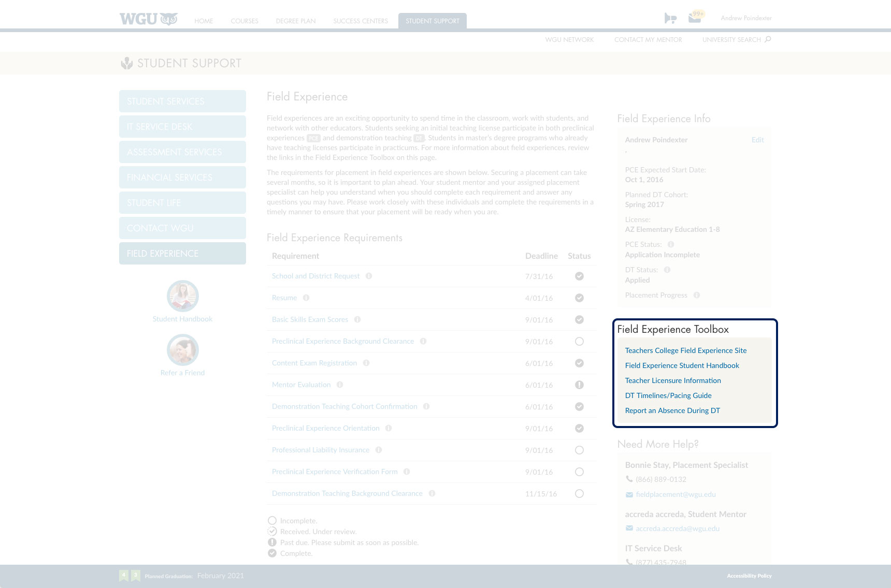Open Financial Services sidebar section
Image resolution: width=891 pixels, height=588 pixels.
[182, 178]
